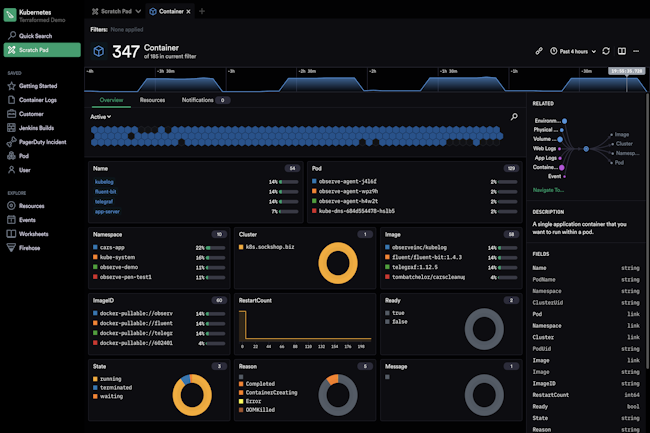Viewport: 650px width, 433px height.
Task: Click the kubelog name link
Action: coord(104,182)
